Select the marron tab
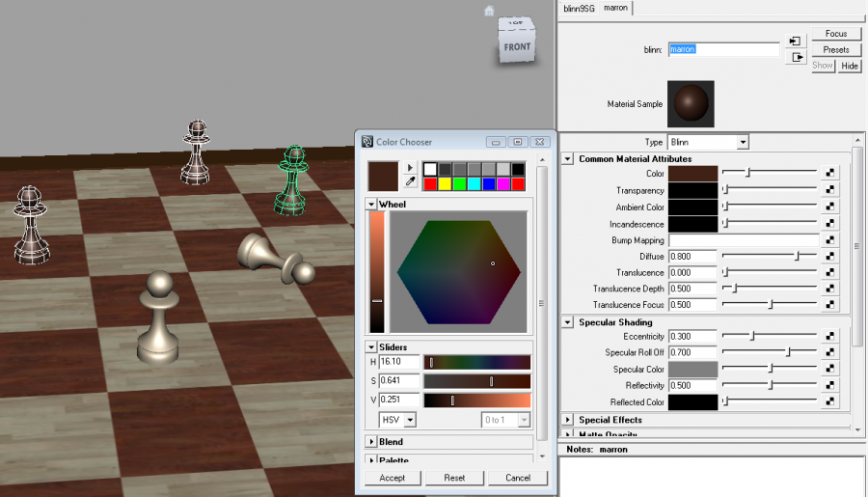Screen dimensions: 868x497 pos(615,8)
